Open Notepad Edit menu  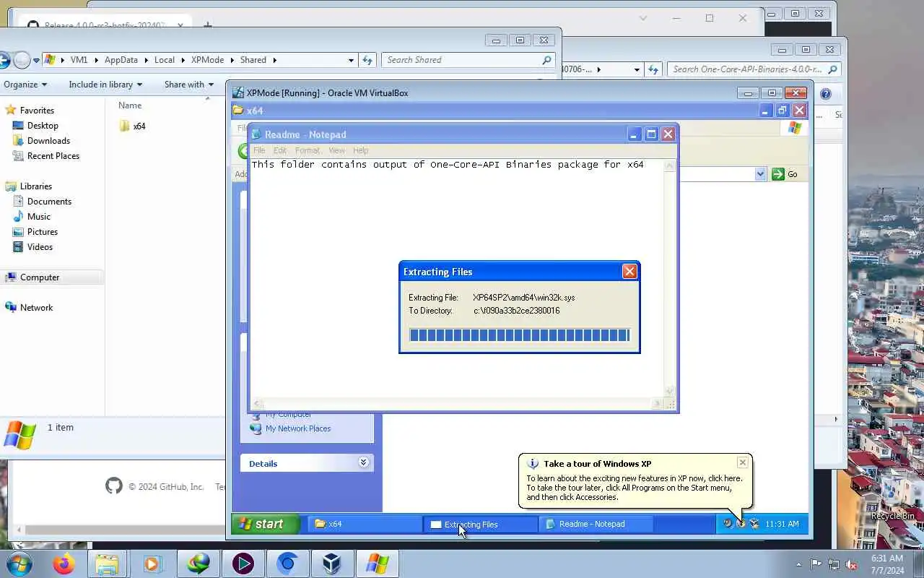pyautogui.click(x=280, y=150)
